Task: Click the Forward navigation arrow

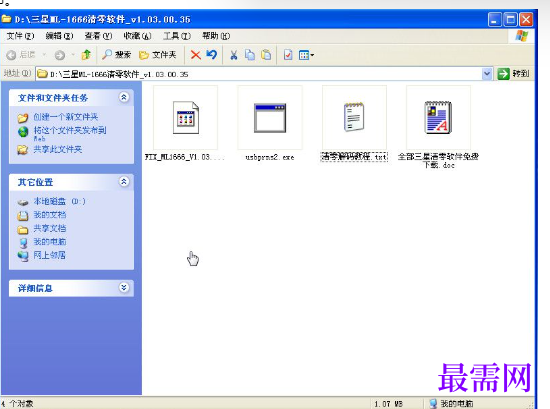Action: pyautogui.click(x=60, y=55)
